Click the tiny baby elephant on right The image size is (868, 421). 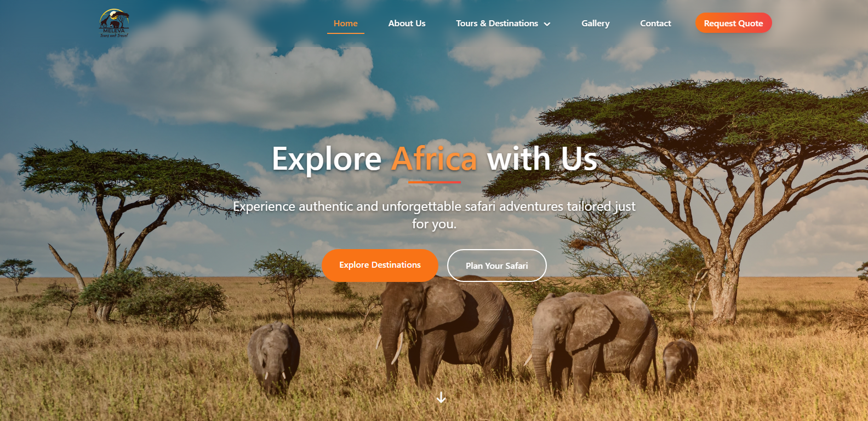pos(680,362)
